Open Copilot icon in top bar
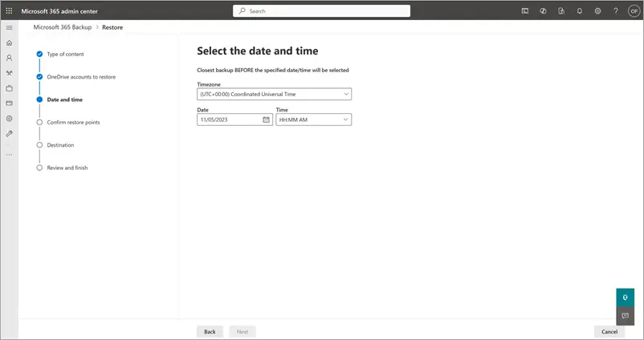 click(543, 11)
